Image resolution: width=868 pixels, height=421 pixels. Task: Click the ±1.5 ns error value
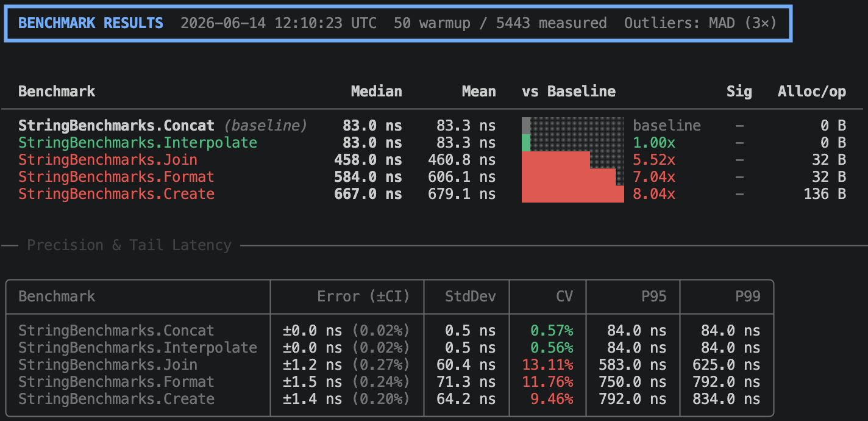(x=313, y=382)
